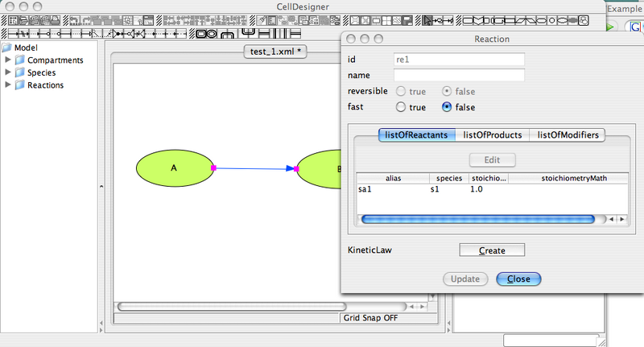Screen dimensions: 644x347
Task: Pick the phenotype hexagon species icon
Action: [541, 20]
